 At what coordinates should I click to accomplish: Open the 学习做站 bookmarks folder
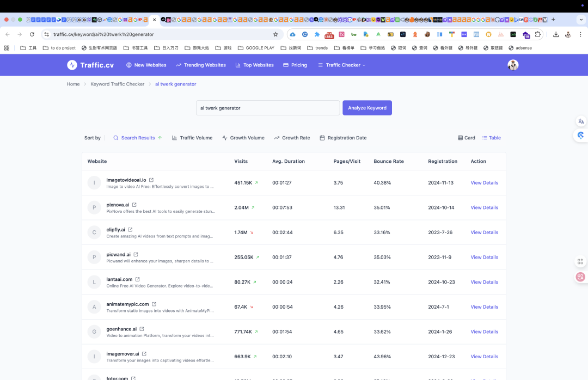point(373,48)
